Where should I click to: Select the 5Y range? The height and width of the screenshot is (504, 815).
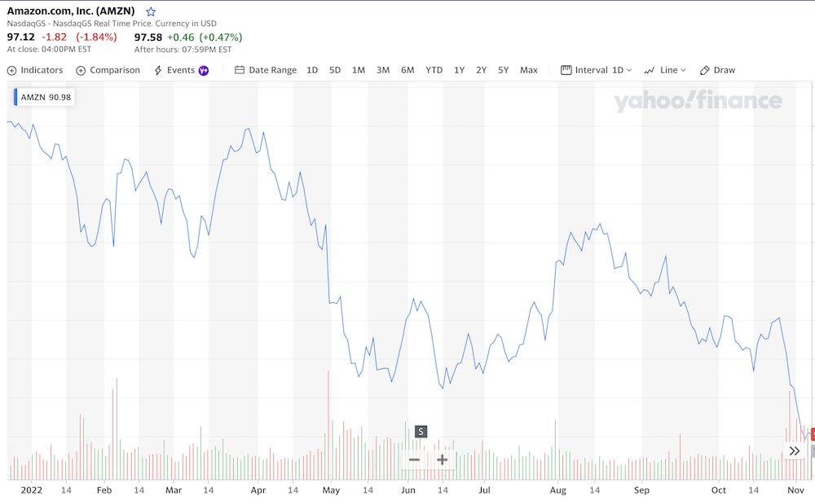(503, 70)
